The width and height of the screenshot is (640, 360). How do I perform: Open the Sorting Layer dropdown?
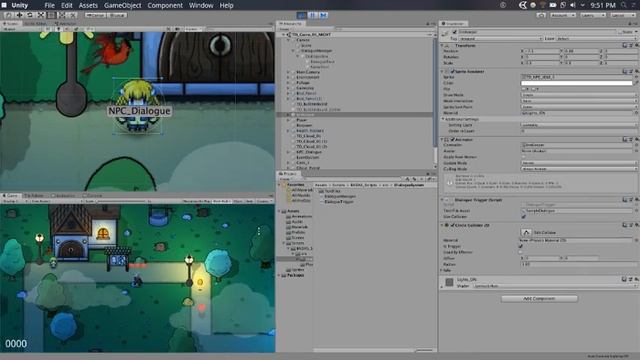(579, 125)
